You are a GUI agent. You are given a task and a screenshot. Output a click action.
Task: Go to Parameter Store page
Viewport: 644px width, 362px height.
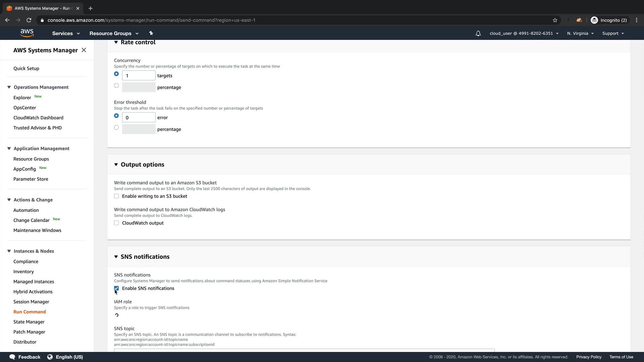(31, 179)
